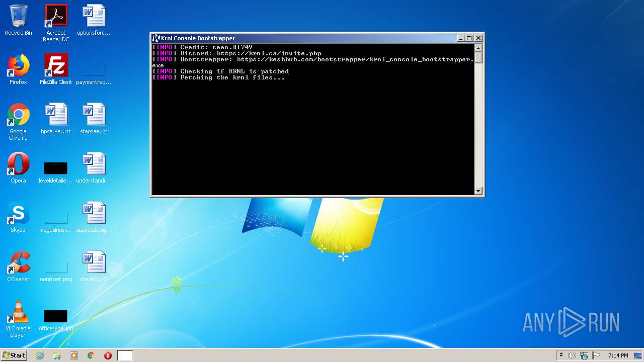Open the volume speaker tray icon
The image size is (644, 362).
pyautogui.click(x=572, y=355)
